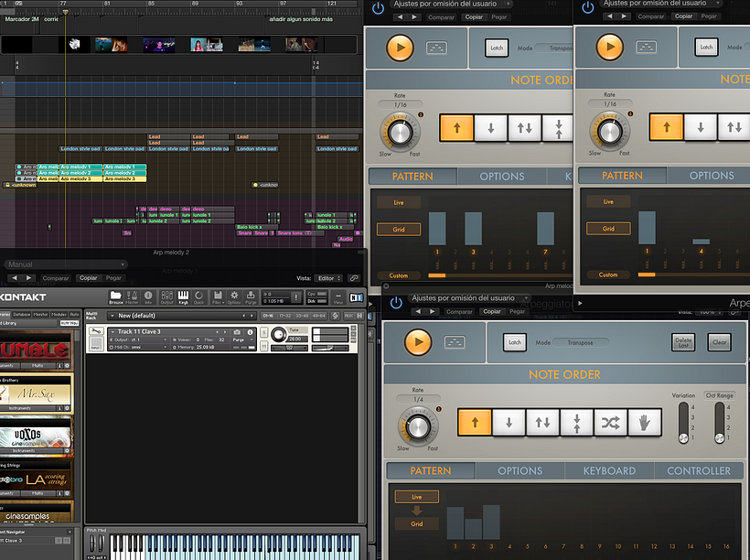Open the Midi Ch omni dropdown

tap(138, 347)
